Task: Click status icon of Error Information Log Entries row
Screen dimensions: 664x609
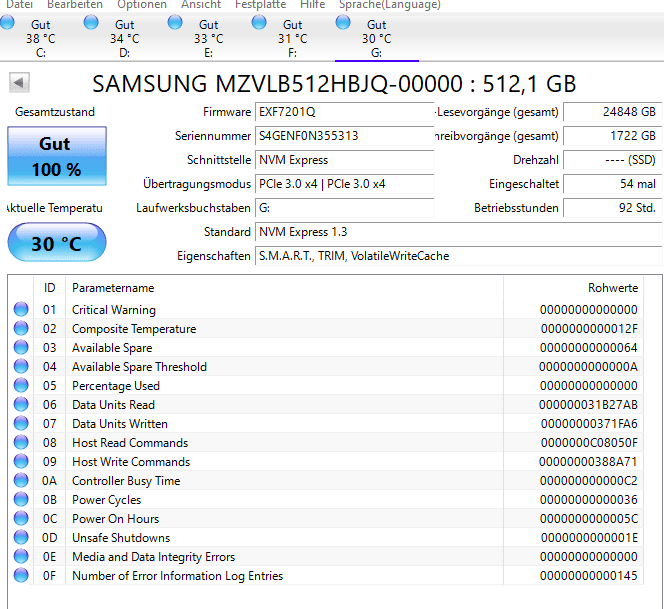Action: pyautogui.click(x=21, y=576)
